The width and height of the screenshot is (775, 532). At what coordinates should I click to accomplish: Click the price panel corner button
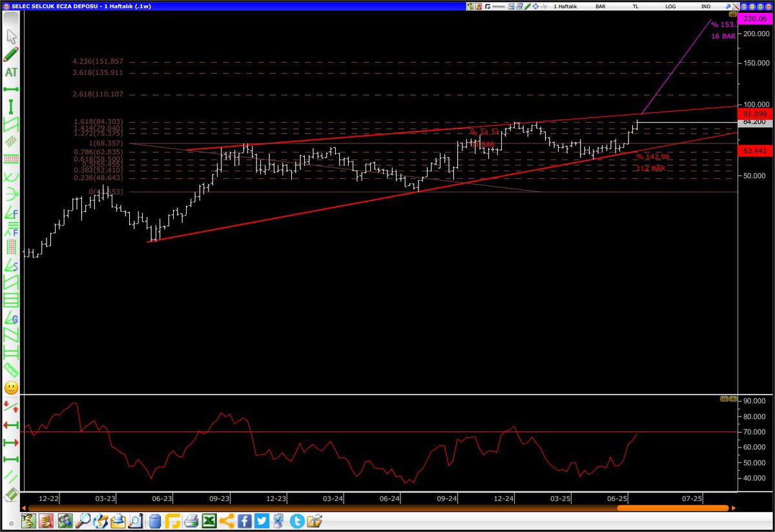734,14
